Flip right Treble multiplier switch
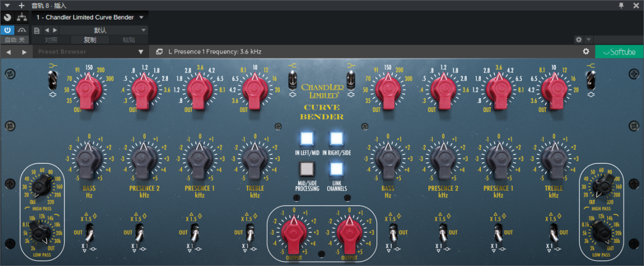644x266 pixels. (553, 233)
